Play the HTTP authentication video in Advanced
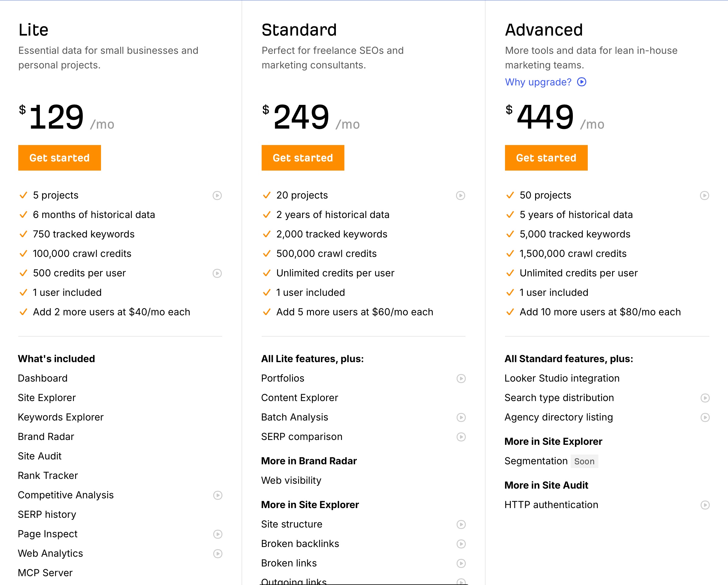This screenshot has width=728, height=585. point(705,505)
